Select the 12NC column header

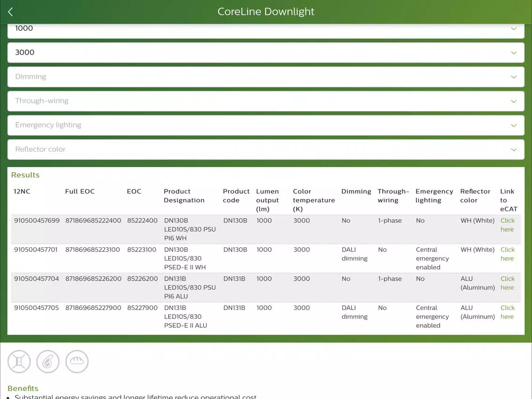point(22,192)
